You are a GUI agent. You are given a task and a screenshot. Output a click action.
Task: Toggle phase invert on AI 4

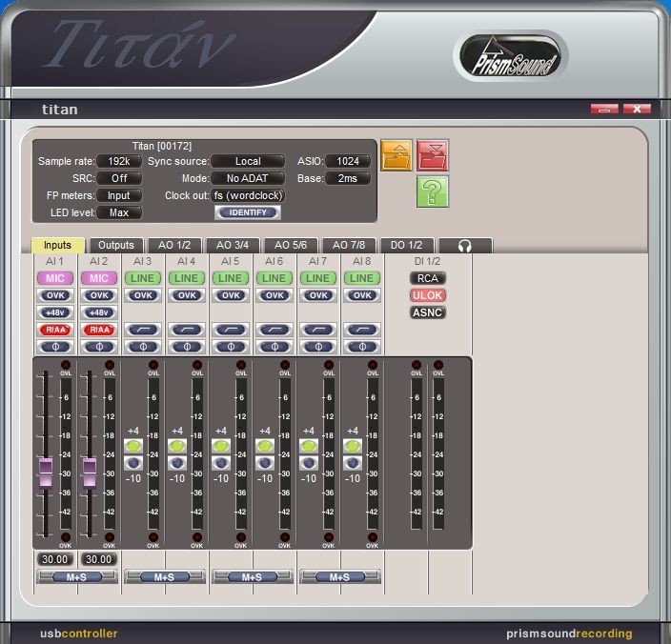(x=187, y=347)
